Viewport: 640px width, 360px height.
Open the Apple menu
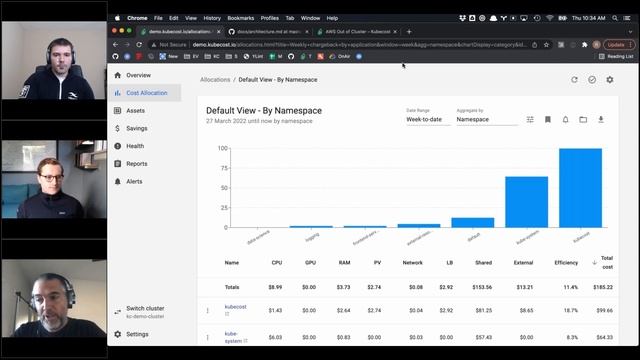point(118,18)
